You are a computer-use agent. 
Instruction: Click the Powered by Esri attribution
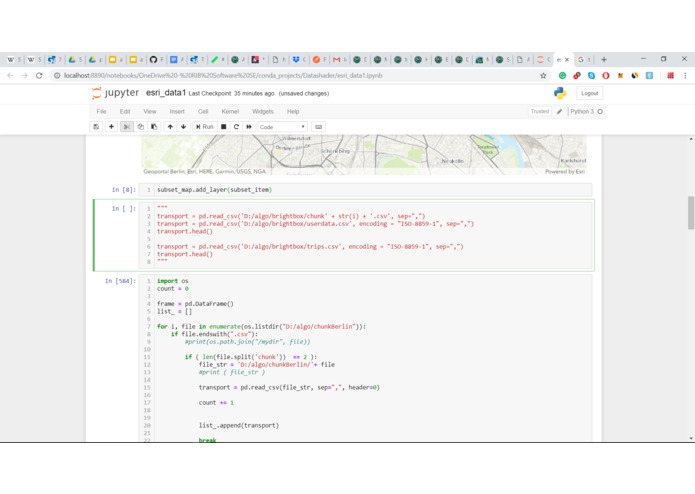[565, 171]
